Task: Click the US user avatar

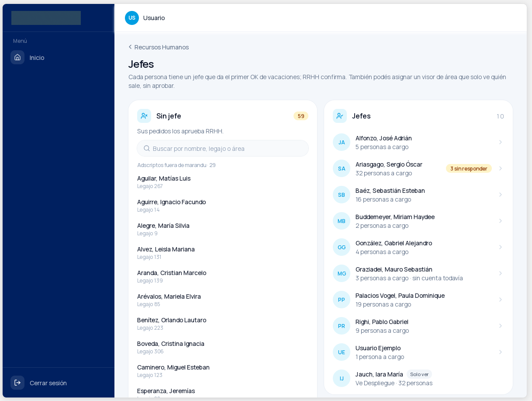Action: 132,18
